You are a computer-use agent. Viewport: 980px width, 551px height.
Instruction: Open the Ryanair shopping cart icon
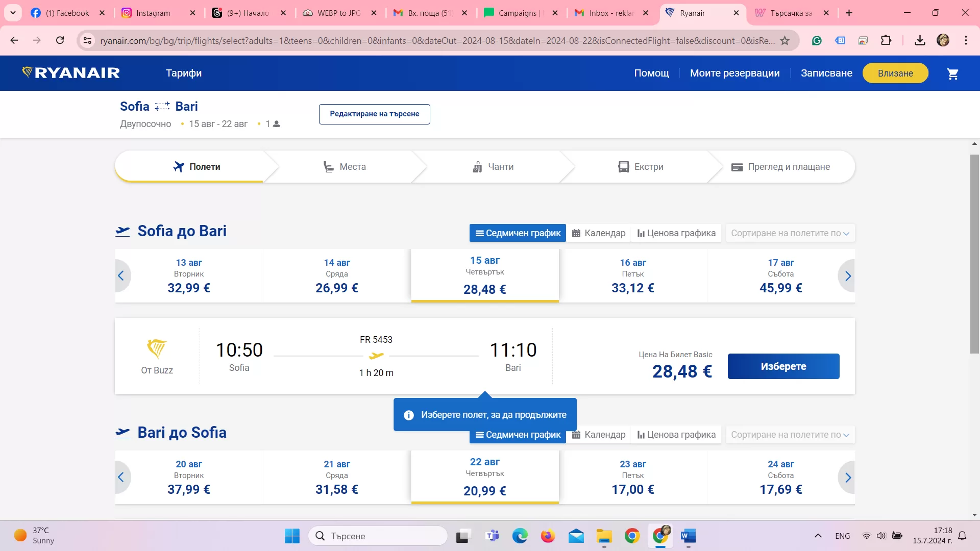click(952, 74)
